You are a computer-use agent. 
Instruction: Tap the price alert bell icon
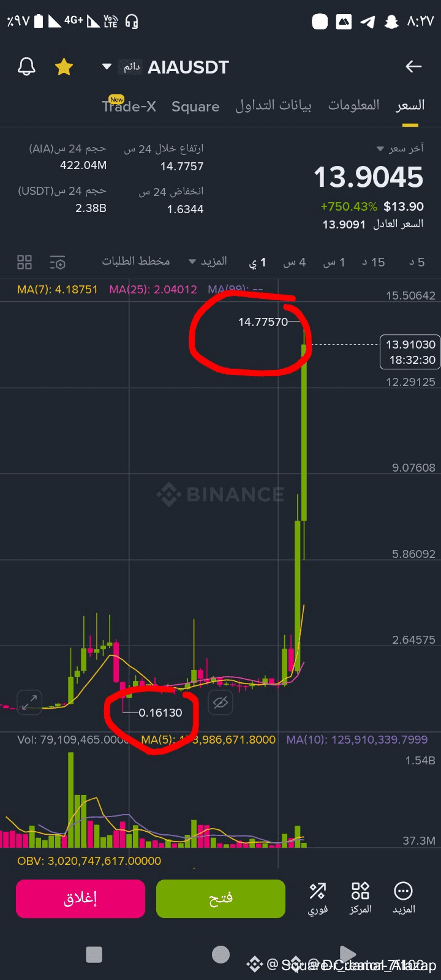[x=26, y=67]
